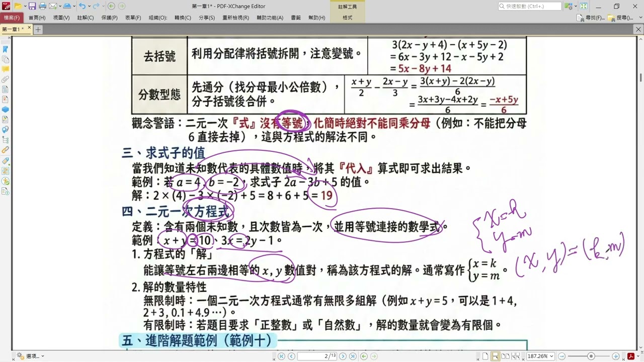Open the 重新檢視(R) review tab
644x362 pixels.
tap(235, 18)
